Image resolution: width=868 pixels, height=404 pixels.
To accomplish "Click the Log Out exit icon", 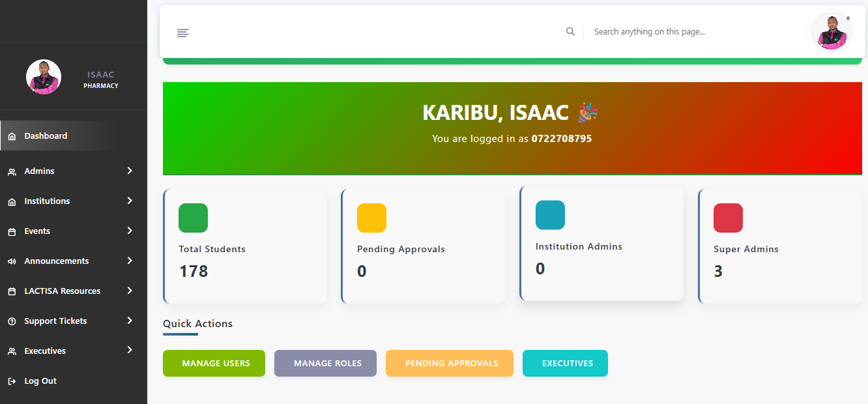I will [12, 381].
